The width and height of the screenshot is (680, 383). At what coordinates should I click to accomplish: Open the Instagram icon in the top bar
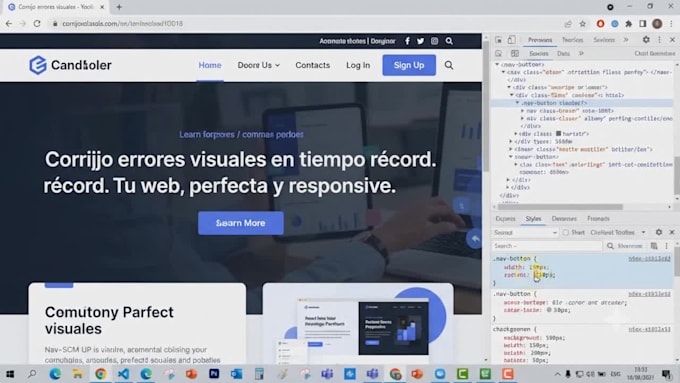pos(434,41)
